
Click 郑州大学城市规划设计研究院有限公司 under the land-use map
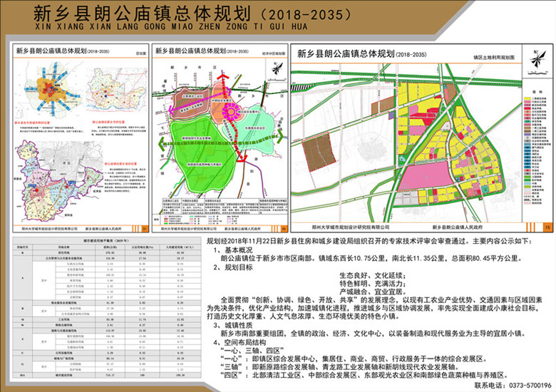click(350, 227)
